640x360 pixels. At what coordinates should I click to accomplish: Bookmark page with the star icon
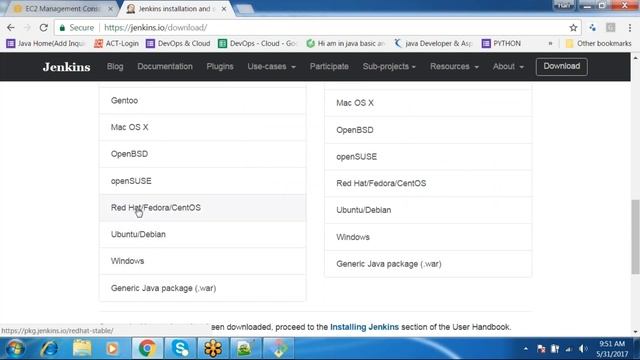pyautogui.click(x=573, y=28)
